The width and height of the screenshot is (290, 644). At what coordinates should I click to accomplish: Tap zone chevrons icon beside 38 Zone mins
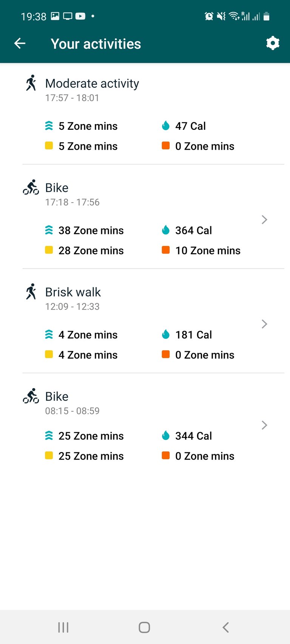click(49, 230)
